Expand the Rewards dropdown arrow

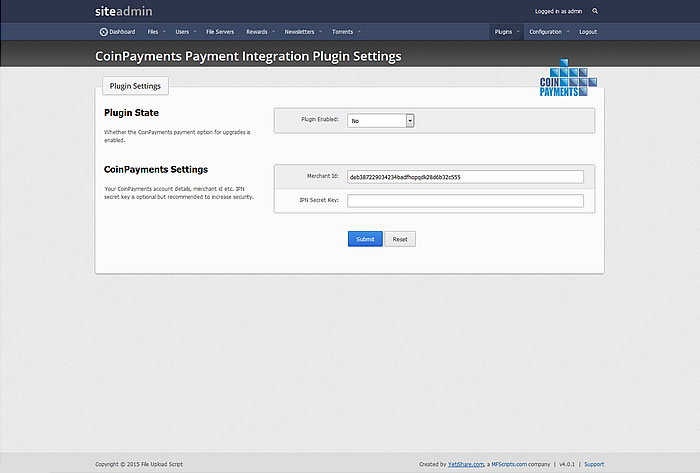pos(274,32)
